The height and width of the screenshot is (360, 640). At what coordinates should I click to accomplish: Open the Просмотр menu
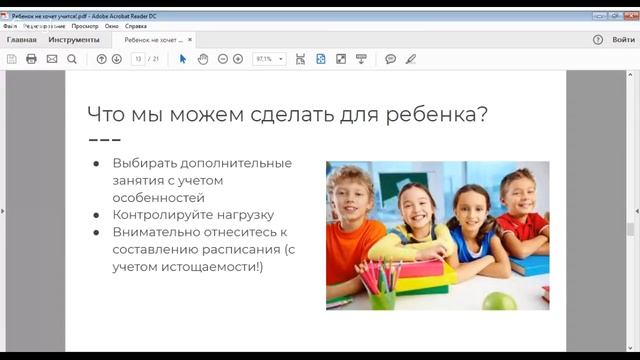[85, 26]
